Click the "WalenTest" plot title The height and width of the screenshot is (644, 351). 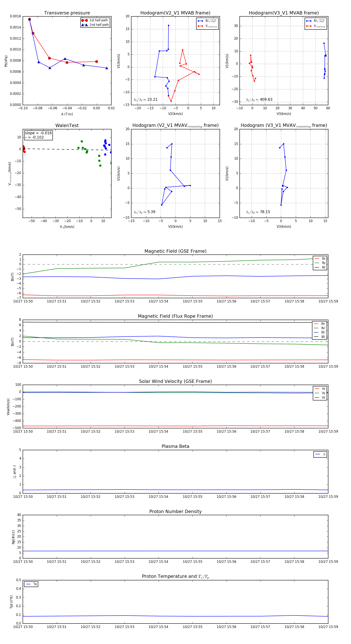(x=67, y=125)
